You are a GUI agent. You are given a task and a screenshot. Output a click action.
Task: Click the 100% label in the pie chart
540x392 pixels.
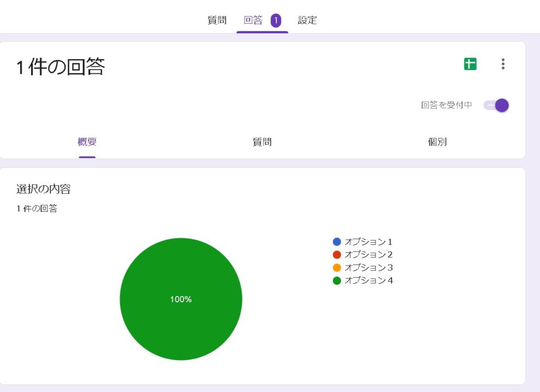(x=181, y=299)
